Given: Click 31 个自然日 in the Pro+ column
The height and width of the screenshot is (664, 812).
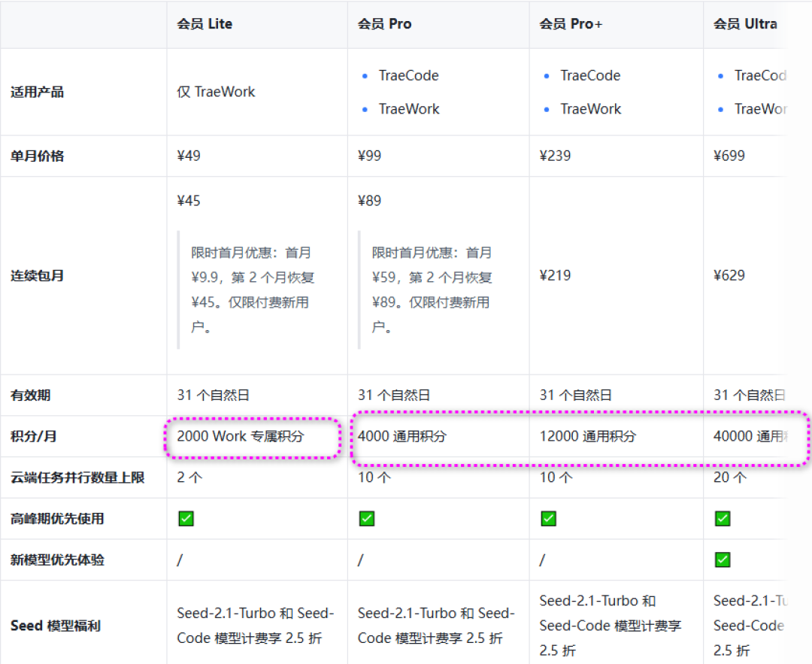Looking at the screenshot, I should 576,396.
